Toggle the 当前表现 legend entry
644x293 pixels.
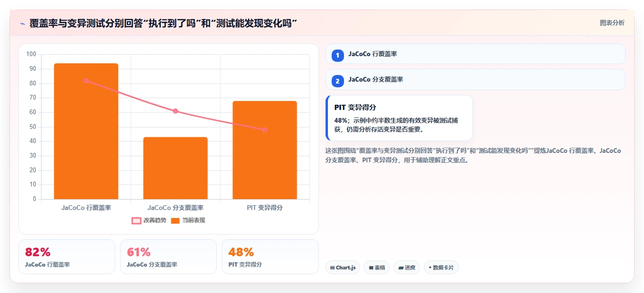point(188,220)
